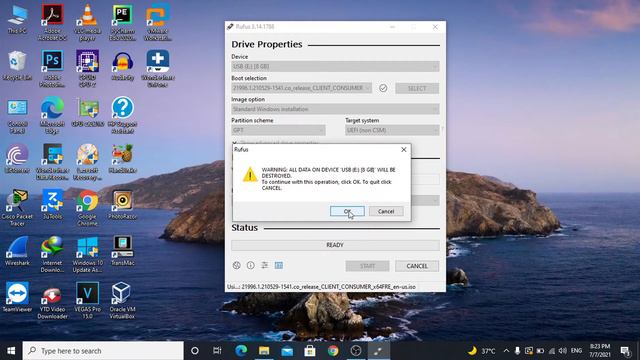Image resolution: width=640 pixels, height=360 pixels.
Task: Open the Boot selection dropdown
Action: pos(302,88)
